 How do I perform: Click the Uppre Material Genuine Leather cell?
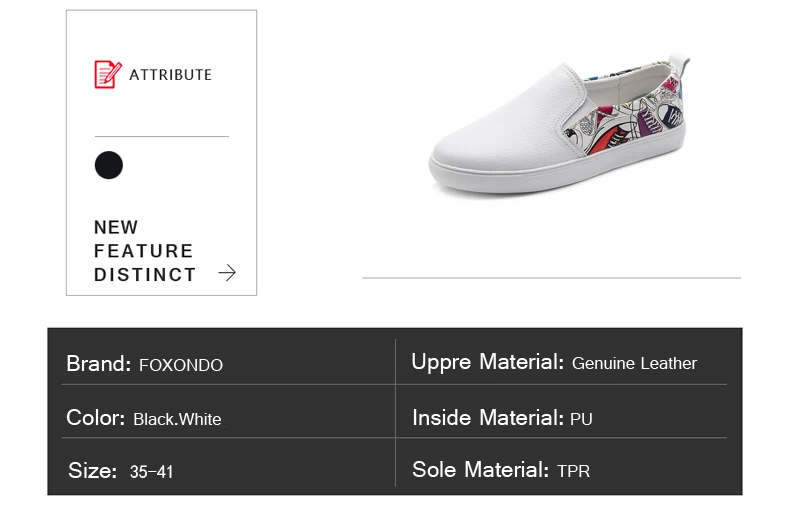click(x=561, y=363)
